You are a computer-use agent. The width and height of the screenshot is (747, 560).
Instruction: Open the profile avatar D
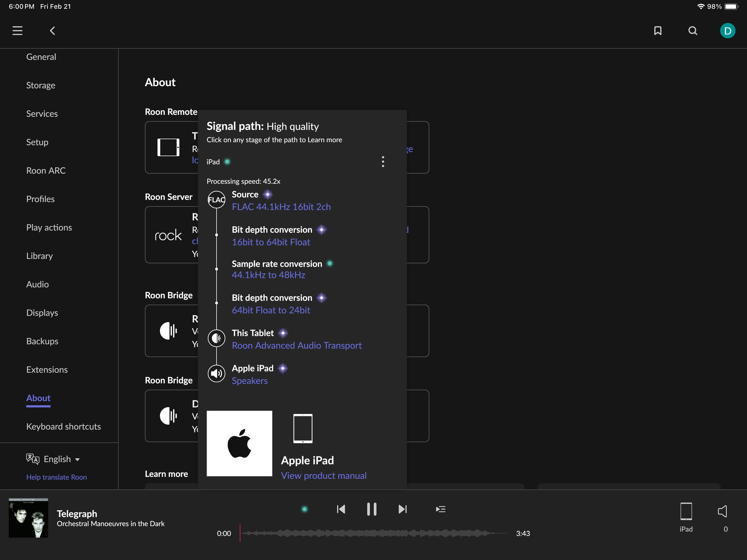click(x=727, y=31)
